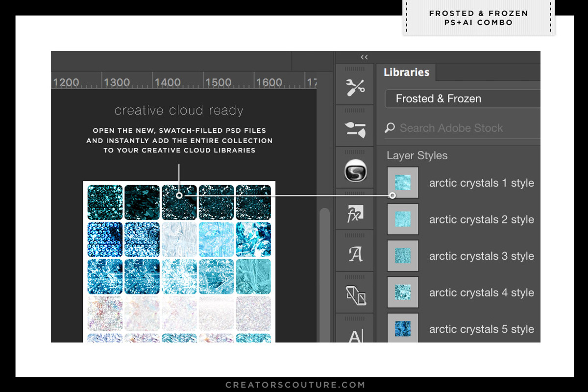Collapse the panel dock with the double-chevron
Screen dimensions: 588x392
[364, 57]
